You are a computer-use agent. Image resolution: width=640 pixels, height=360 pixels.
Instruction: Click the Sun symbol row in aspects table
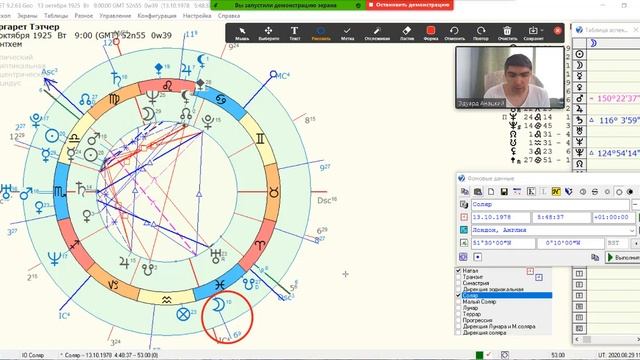pos(580,54)
